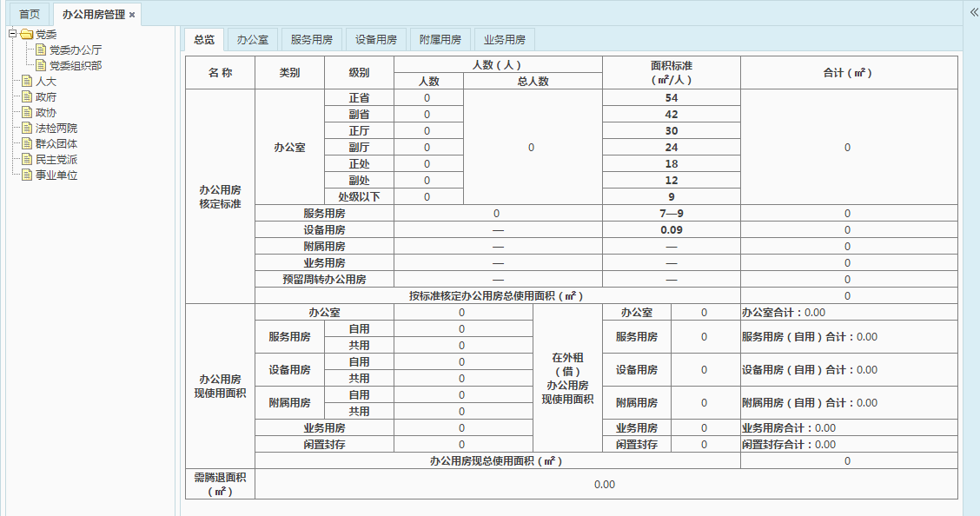Click the 政府 document icon

[x=27, y=96]
